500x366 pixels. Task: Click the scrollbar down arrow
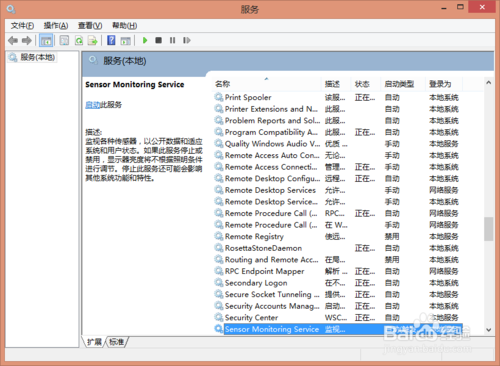coord(489,330)
